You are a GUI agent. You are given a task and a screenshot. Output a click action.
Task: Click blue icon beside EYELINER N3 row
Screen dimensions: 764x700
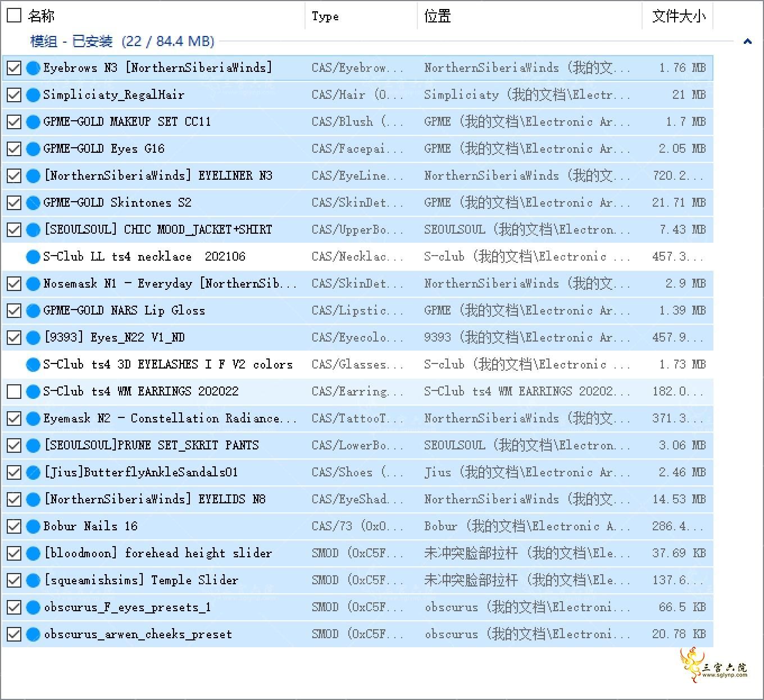click(33, 176)
